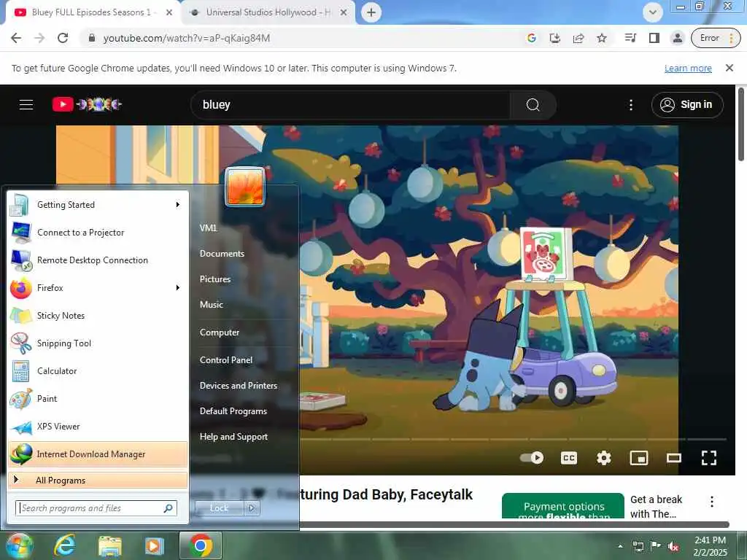
Task: Open the YouTube header three-dot settings menu
Action: point(631,105)
